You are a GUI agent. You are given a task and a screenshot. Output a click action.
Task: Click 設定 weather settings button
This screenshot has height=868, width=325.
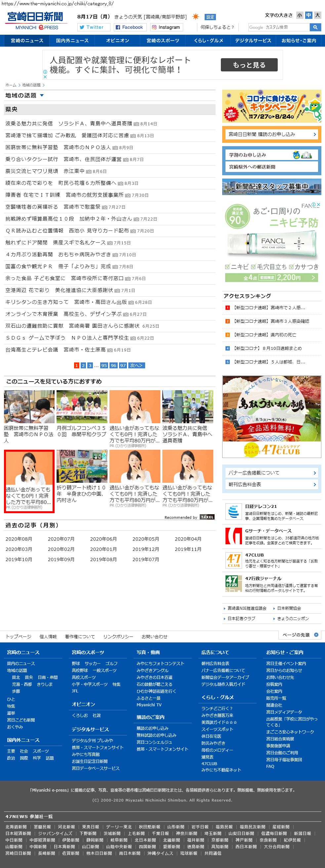(x=210, y=17)
